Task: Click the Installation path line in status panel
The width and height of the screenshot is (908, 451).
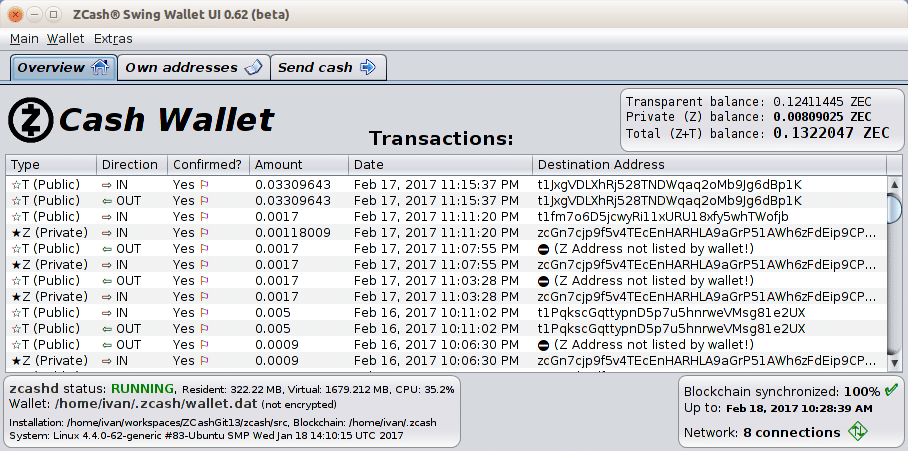Action: pos(223,422)
